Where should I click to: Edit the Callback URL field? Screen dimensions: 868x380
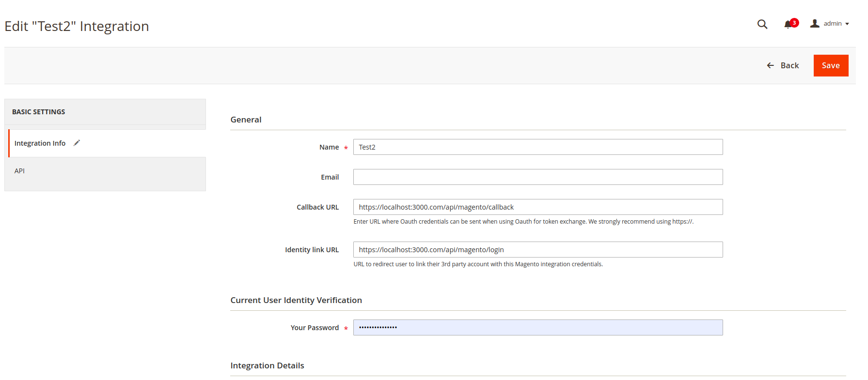point(538,207)
